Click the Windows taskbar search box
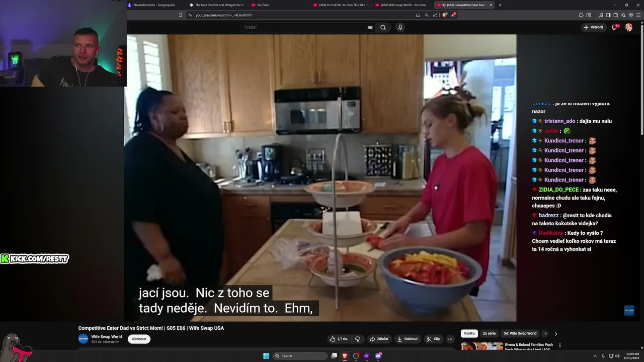 pyautogui.click(x=300, y=356)
